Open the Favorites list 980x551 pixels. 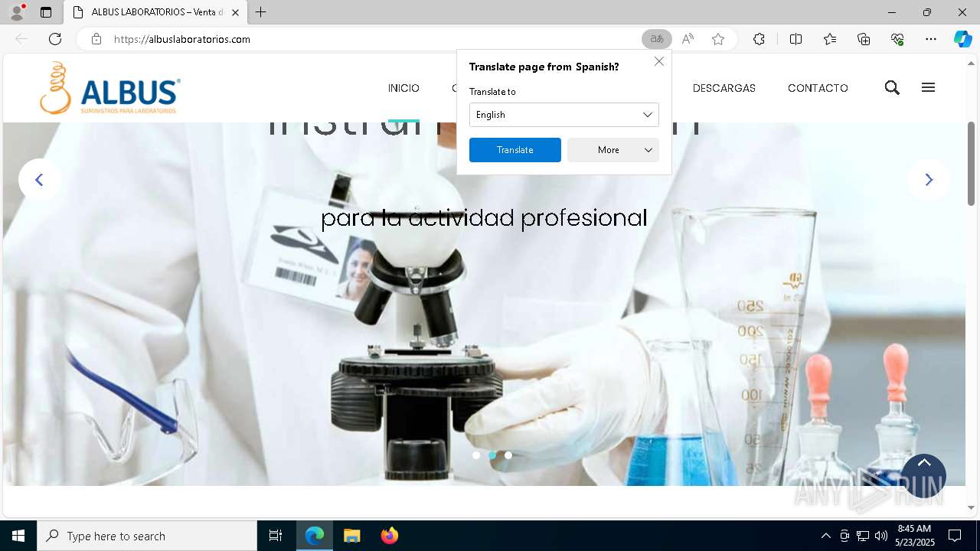pos(830,39)
